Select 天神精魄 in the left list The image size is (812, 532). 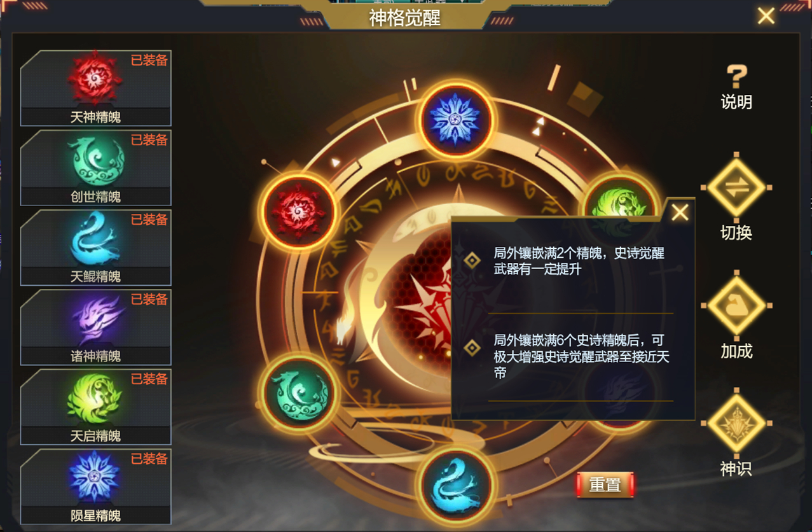pyautogui.click(x=95, y=88)
